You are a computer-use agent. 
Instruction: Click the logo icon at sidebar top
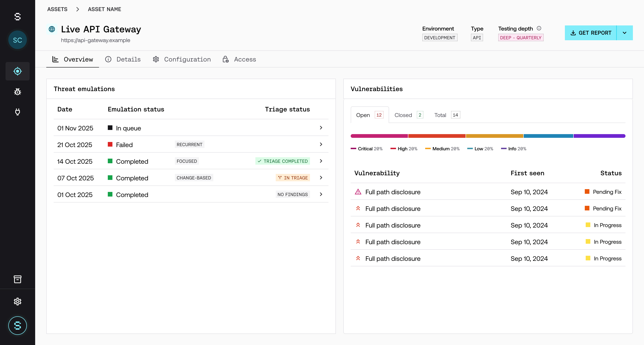point(18,17)
